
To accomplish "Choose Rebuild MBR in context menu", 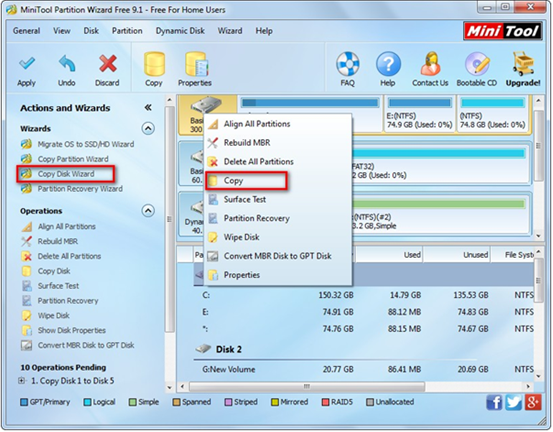I will pyautogui.click(x=278, y=143).
